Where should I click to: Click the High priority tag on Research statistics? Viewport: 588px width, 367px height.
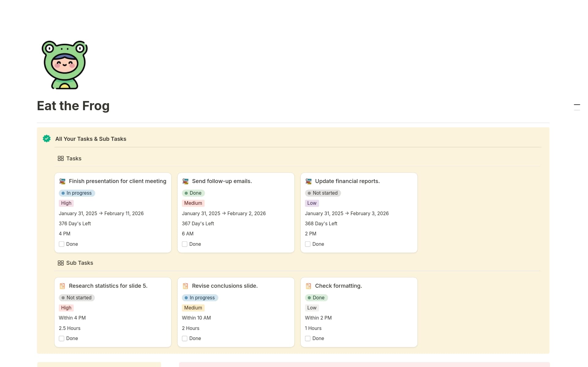click(66, 308)
